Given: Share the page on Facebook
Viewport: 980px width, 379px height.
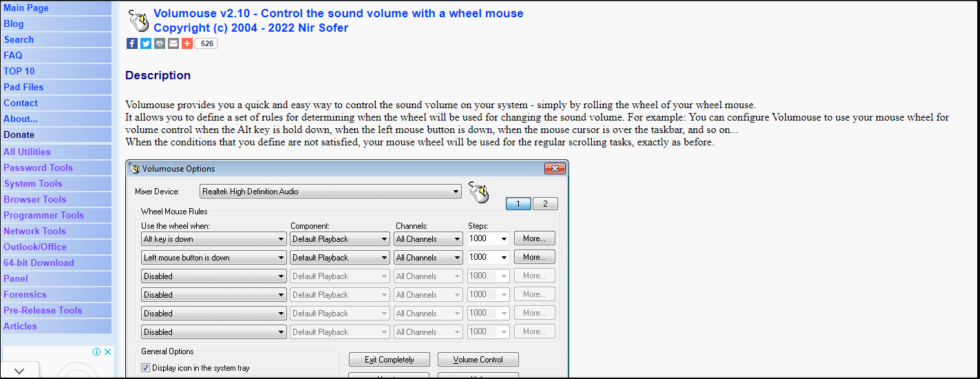Looking at the screenshot, I should (132, 43).
